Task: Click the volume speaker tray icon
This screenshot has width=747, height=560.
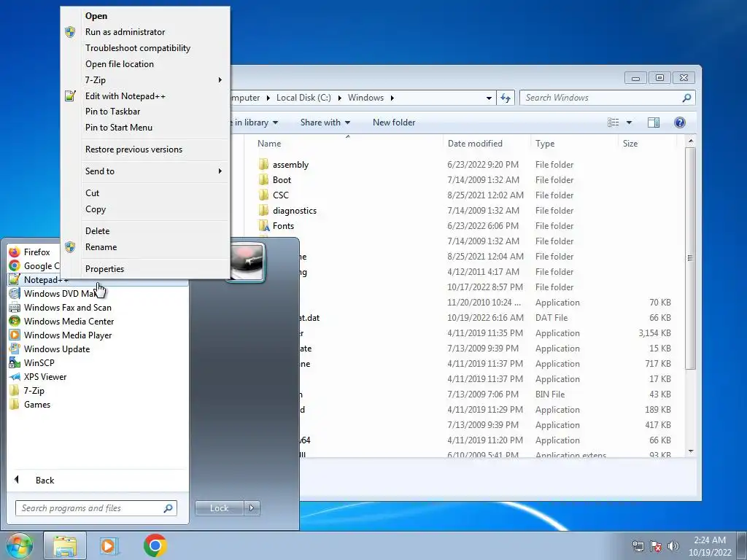Action: coord(673,546)
